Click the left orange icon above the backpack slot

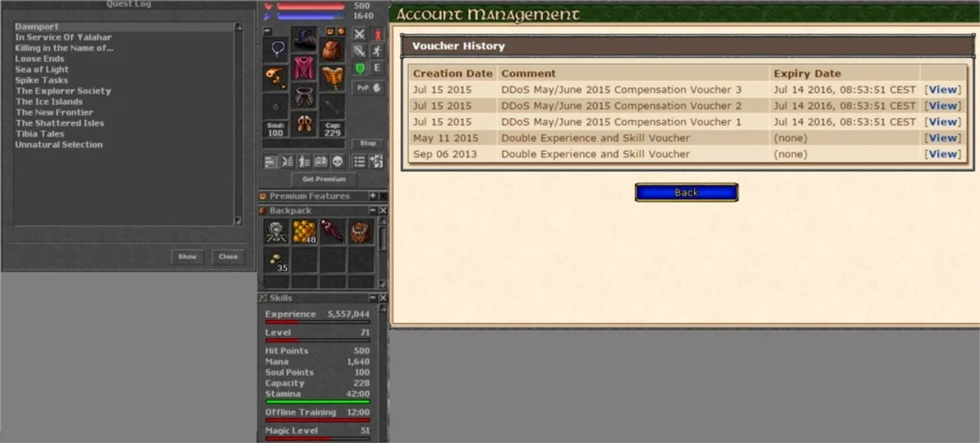coord(330,31)
